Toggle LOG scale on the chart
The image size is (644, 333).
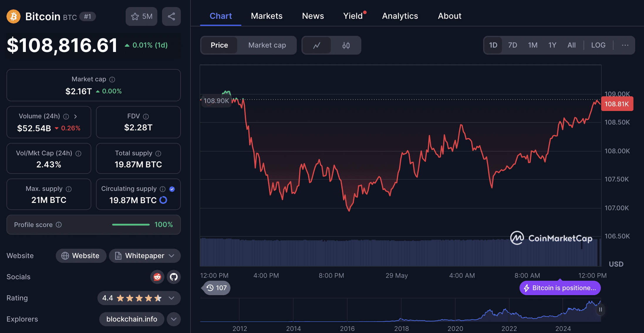598,45
